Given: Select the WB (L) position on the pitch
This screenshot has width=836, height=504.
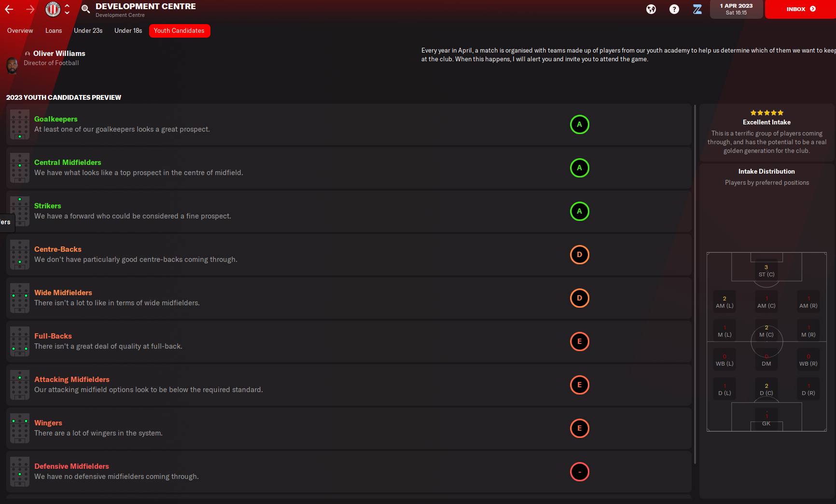Looking at the screenshot, I should click(725, 360).
